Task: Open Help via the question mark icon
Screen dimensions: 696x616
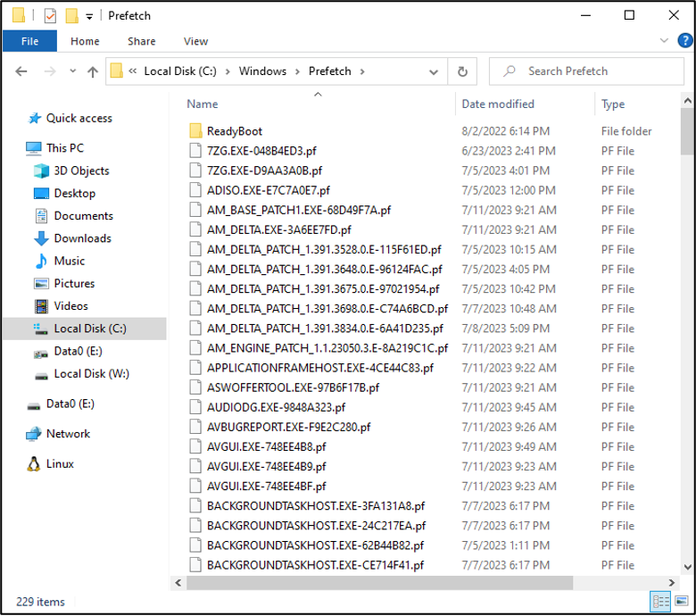Action: click(x=685, y=40)
